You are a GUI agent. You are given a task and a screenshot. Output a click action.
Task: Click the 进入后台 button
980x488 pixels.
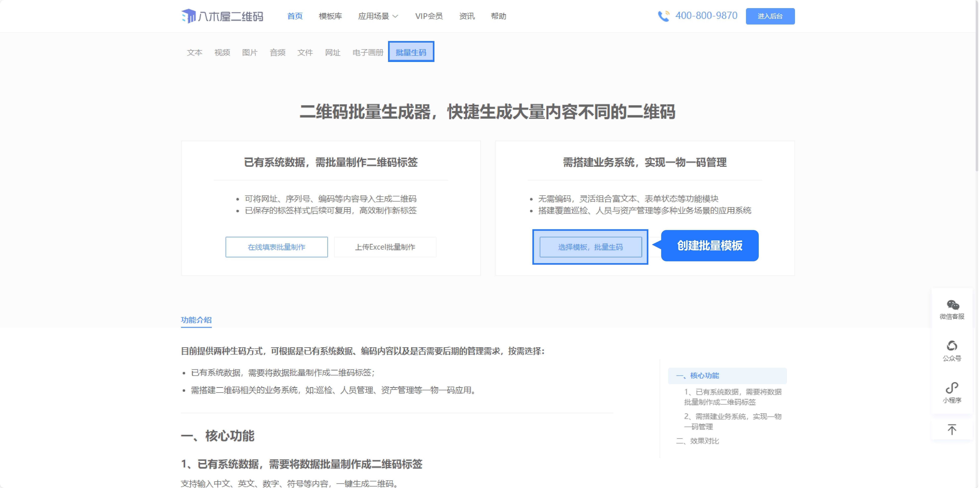[770, 16]
